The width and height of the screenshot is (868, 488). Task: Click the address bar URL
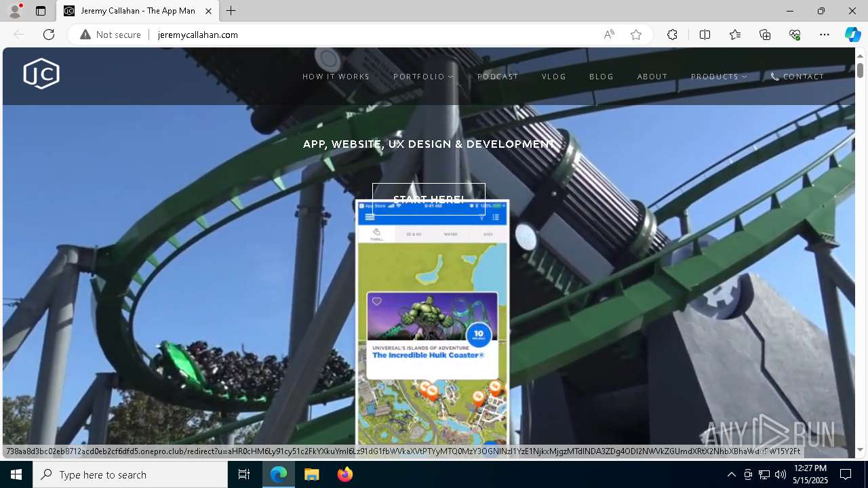point(198,35)
